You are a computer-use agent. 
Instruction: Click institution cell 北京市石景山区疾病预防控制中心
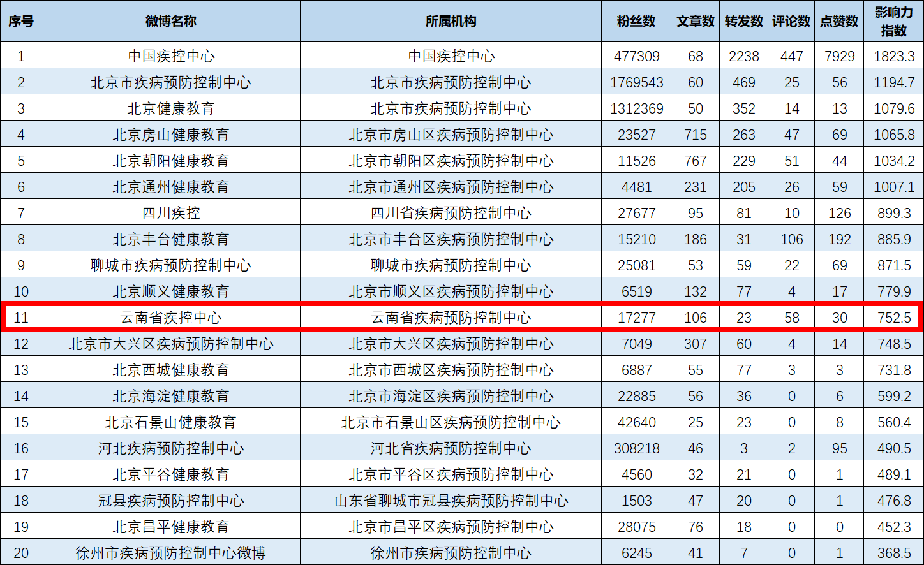point(451,422)
